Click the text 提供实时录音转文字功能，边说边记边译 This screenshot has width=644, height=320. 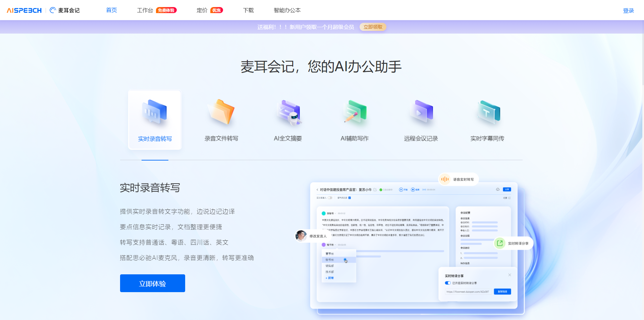pyautogui.click(x=177, y=212)
